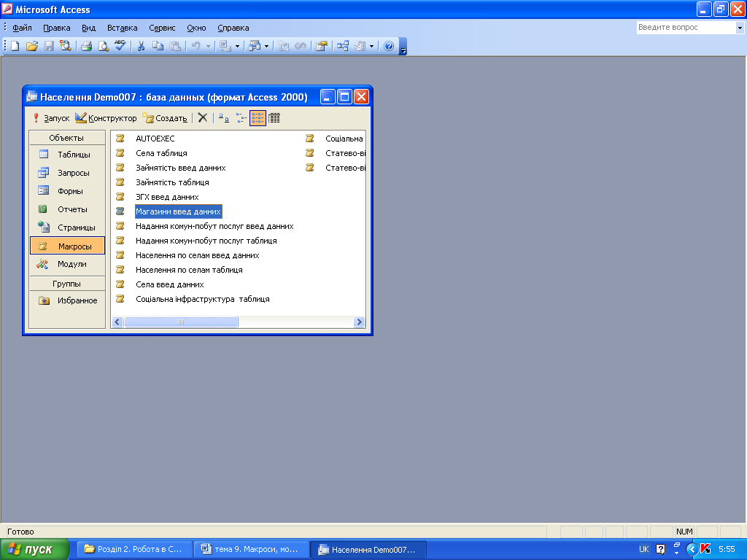Click the Конструктор button

click(106, 117)
